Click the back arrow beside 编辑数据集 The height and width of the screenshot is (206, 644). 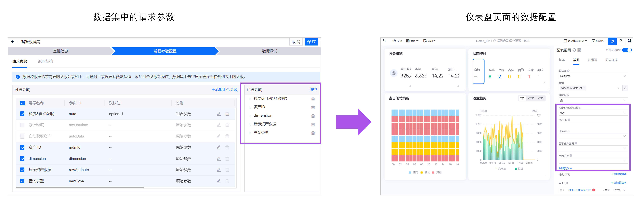12,42
